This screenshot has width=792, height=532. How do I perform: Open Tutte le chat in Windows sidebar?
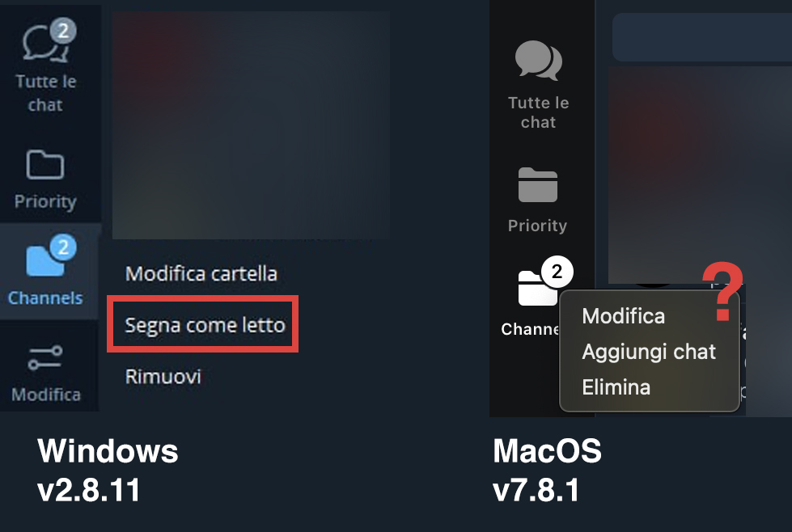[46, 65]
